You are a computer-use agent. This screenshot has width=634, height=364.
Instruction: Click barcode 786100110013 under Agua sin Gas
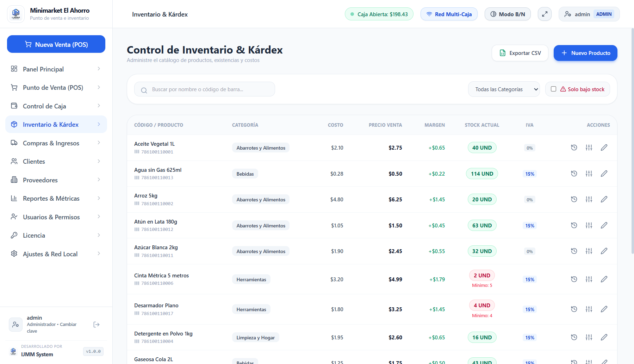pos(157,178)
